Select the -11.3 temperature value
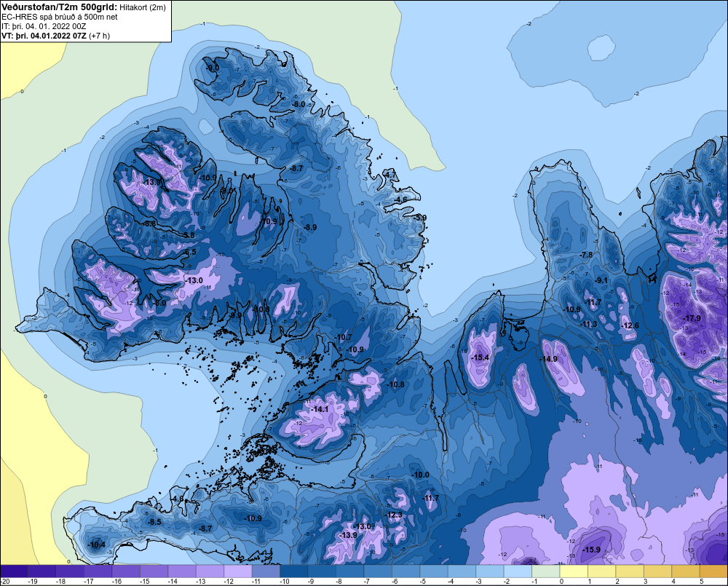Screen dimensions: 728x586 click(x=587, y=324)
